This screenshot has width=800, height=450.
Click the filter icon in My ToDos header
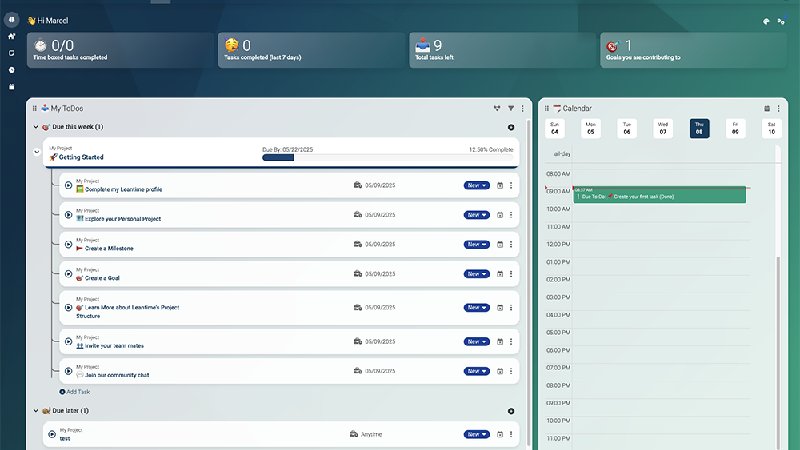511,108
